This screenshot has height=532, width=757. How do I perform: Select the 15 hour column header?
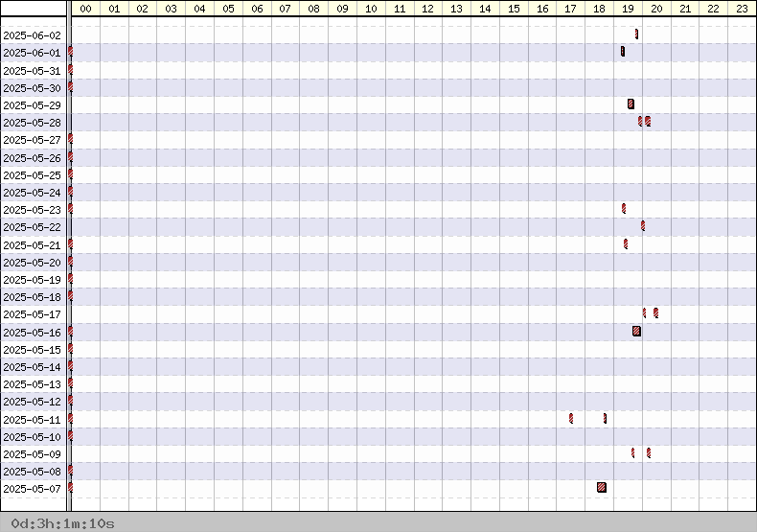tap(515, 9)
